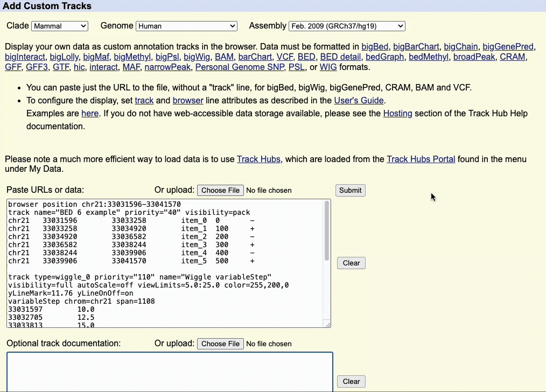Viewport: 546px width, 392px height.
Task: Choose a file for track documentation
Action: click(220, 344)
